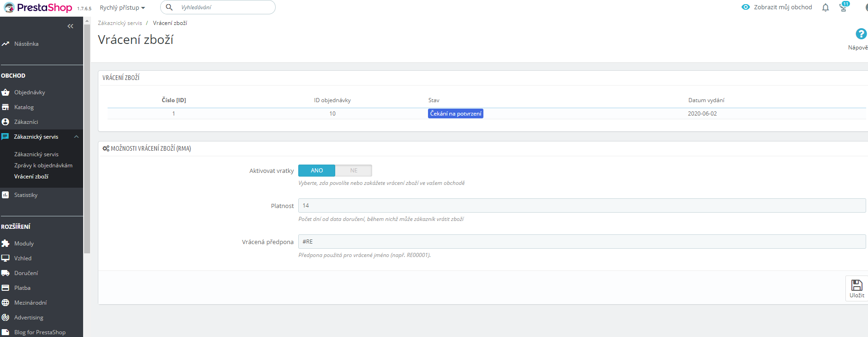Open the Objednávky menu

pyautogui.click(x=30, y=92)
